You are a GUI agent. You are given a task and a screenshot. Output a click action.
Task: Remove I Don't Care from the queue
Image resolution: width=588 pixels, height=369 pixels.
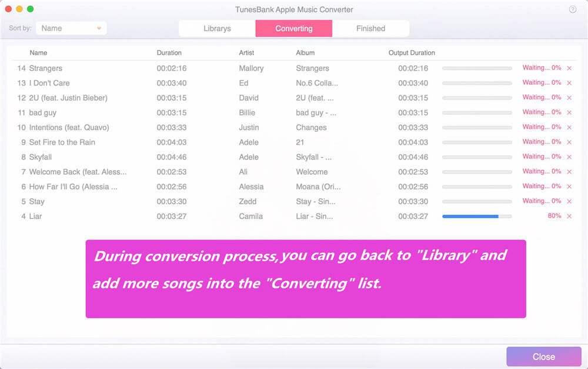coord(569,83)
